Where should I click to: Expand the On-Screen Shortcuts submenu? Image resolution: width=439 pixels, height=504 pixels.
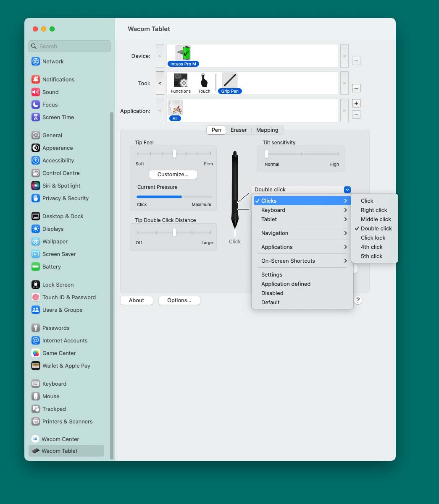[288, 261]
